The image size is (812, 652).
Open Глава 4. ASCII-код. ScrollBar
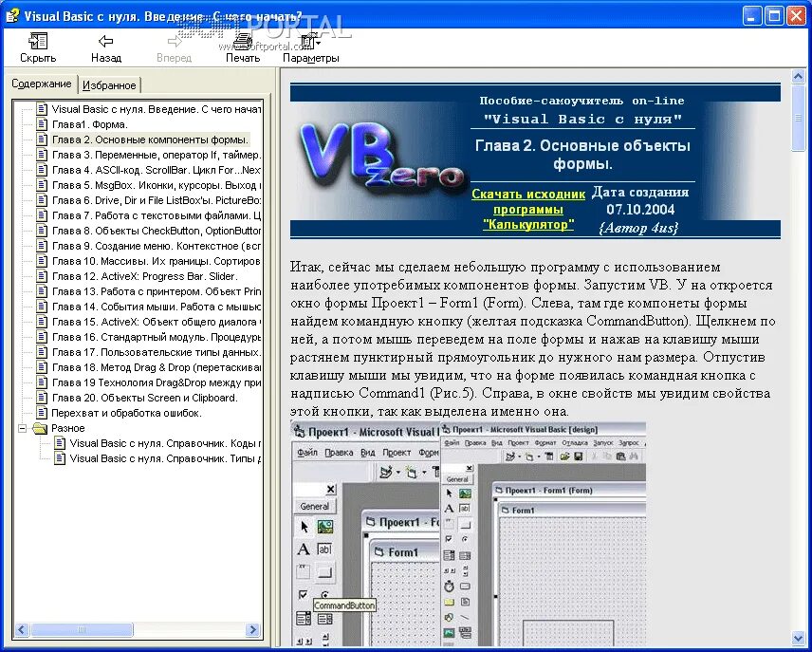[156, 170]
